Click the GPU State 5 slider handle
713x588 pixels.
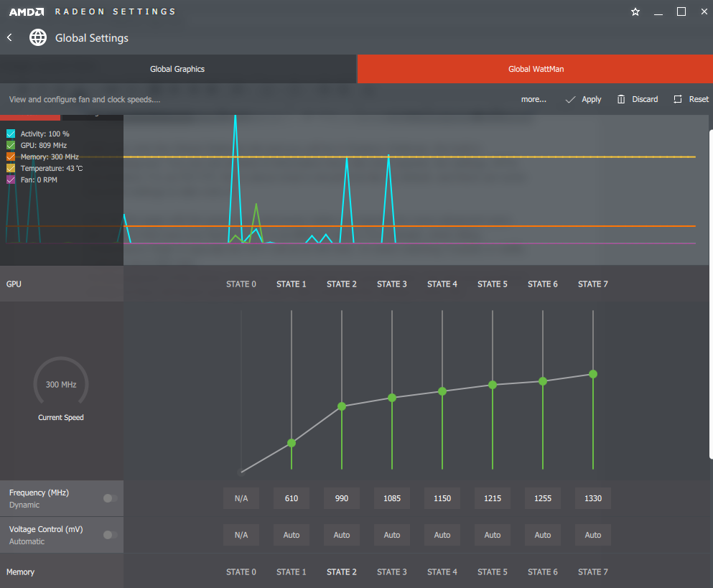coord(493,385)
